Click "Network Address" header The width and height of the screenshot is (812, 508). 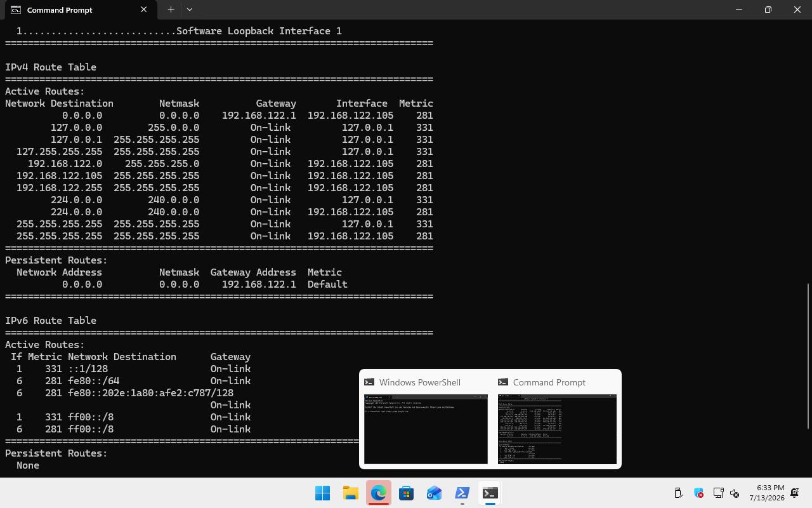pos(59,272)
